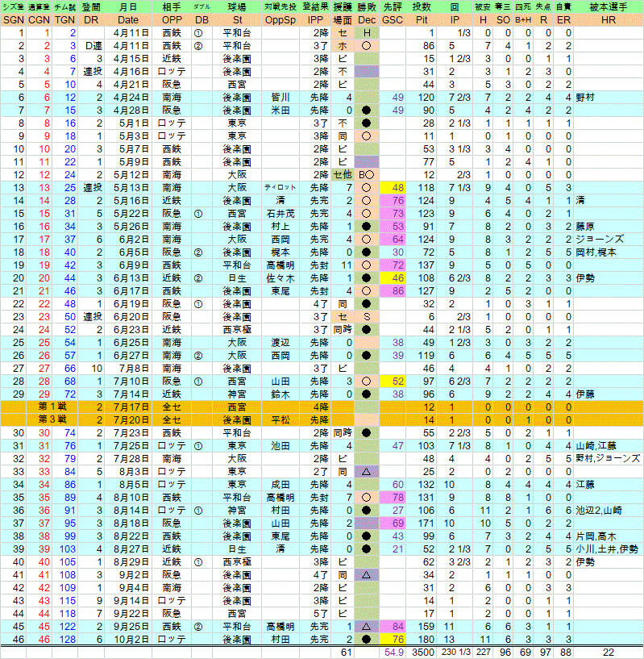Click opposing starter 渡辺

point(280,343)
